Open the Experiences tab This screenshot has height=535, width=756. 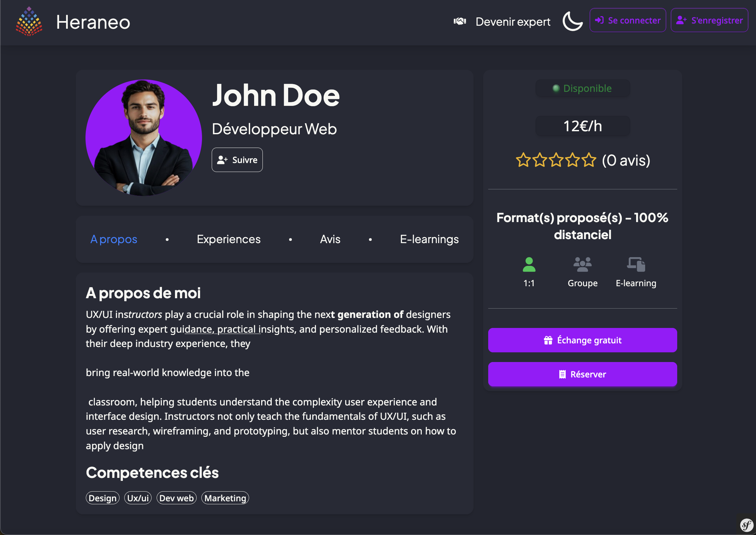tap(228, 239)
